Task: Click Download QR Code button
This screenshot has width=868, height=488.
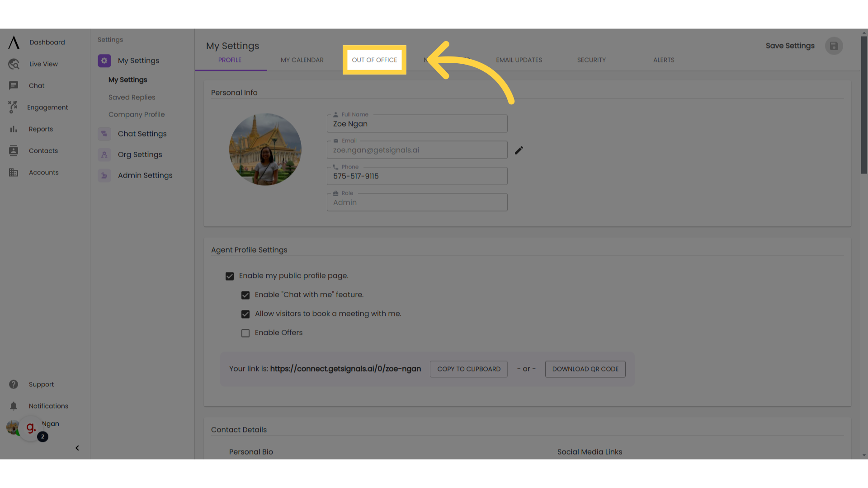Action: click(x=585, y=369)
